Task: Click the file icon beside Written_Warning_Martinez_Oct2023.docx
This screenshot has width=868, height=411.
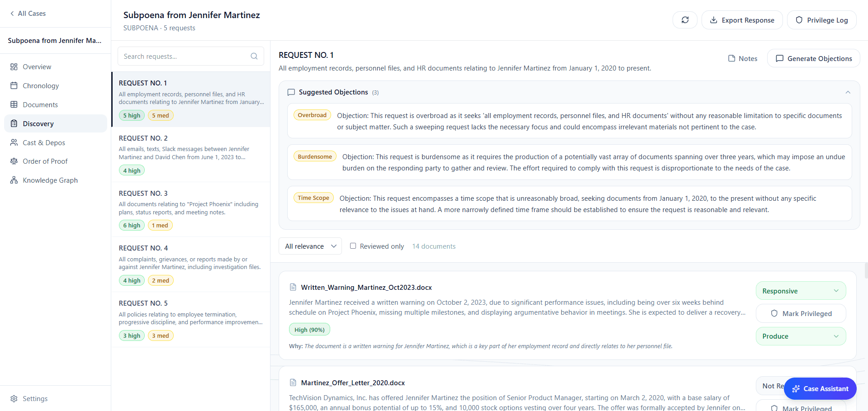Action: 292,287
